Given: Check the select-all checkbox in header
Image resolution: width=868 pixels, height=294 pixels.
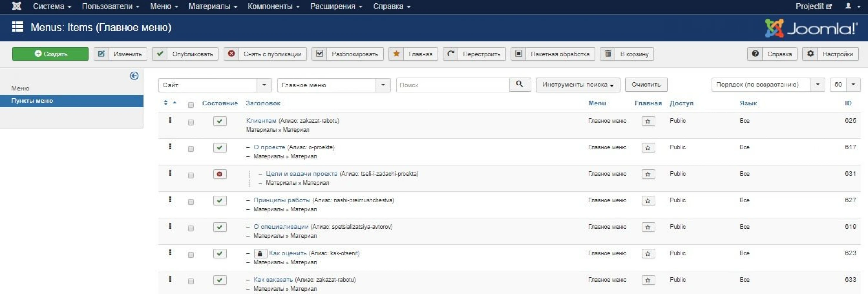Looking at the screenshot, I should [x=191, y=105].
